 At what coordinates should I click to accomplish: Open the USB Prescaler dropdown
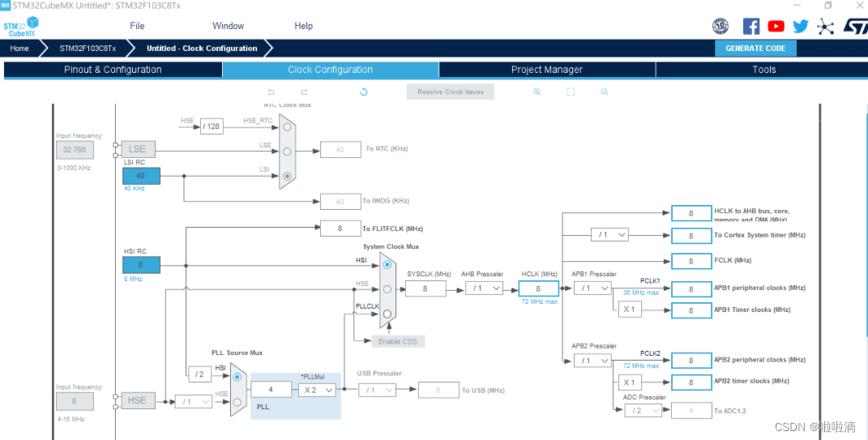pyautogui.click(x=377, y=391)
